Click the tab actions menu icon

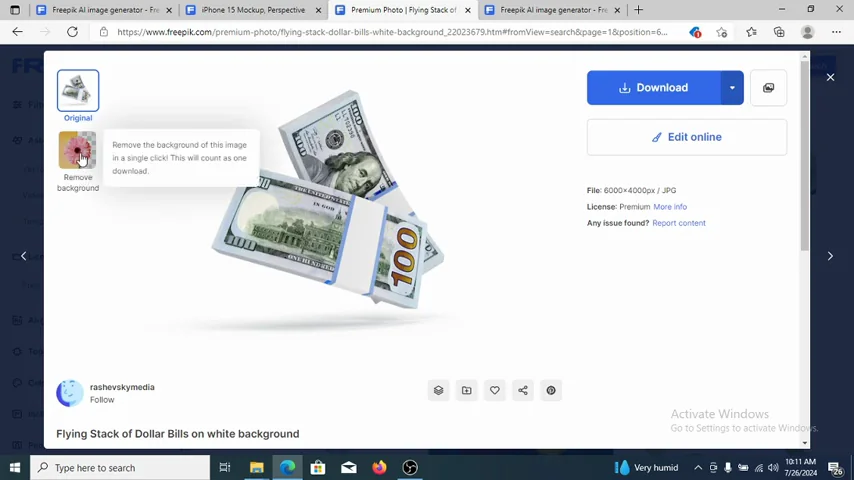coord(15,10)
